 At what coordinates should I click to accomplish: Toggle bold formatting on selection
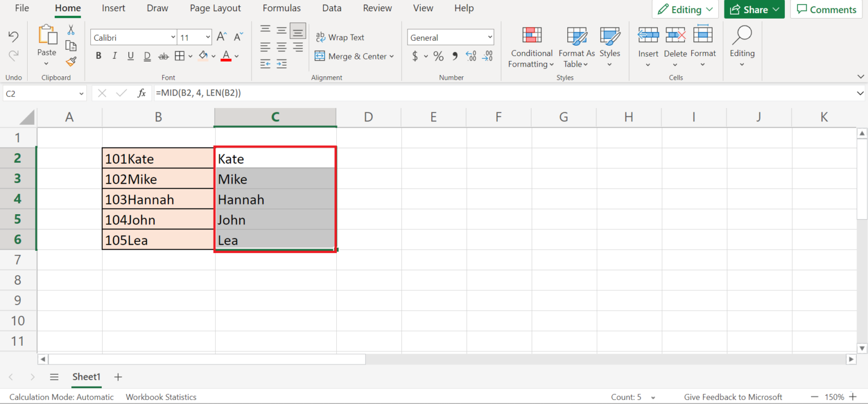pyautogui.click(x=98, y=55)
